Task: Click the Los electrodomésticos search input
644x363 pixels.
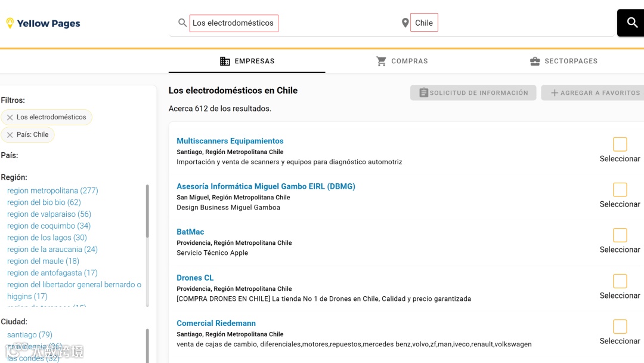Action: [233, 23]
